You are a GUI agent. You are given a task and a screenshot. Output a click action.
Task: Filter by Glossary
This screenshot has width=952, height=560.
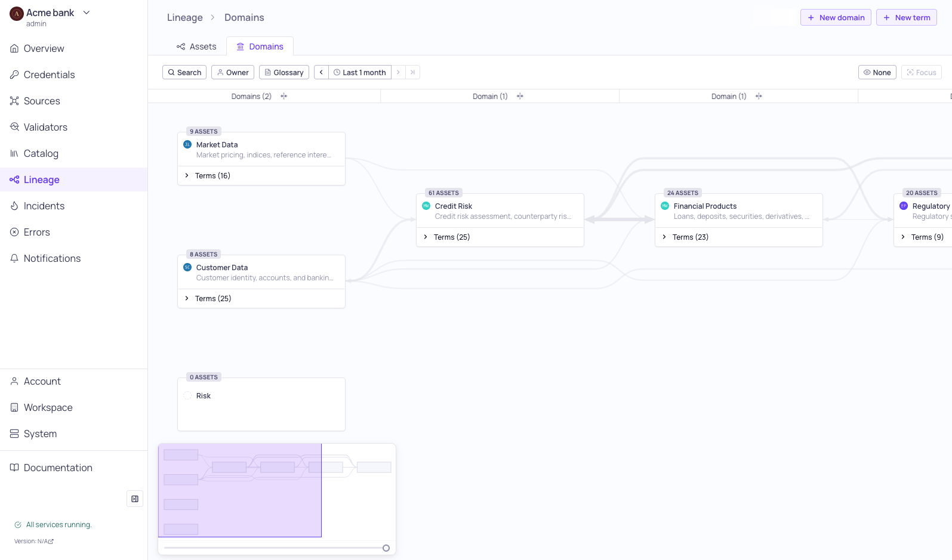[284, 72]
